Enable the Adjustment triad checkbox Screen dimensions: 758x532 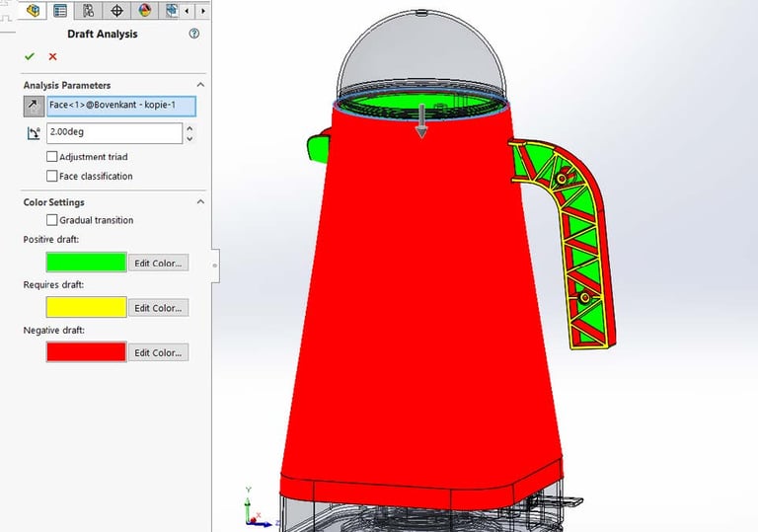coord(51,157)
